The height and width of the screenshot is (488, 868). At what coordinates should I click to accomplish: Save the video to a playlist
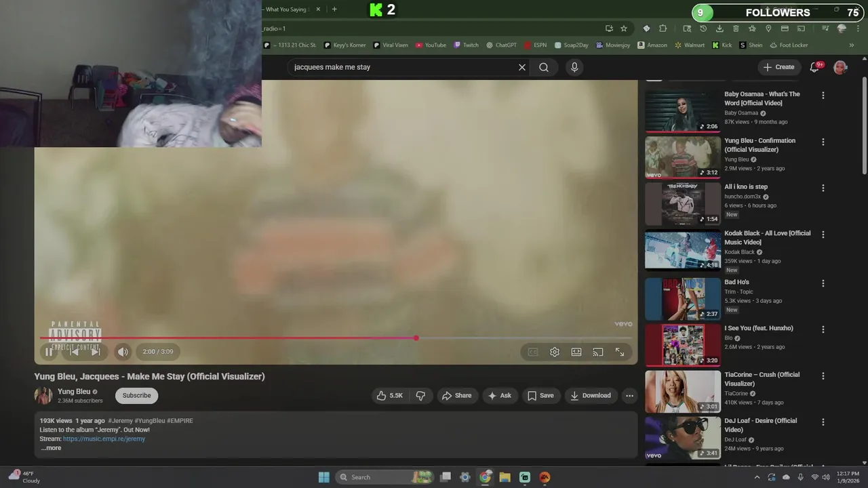[540, 396]
